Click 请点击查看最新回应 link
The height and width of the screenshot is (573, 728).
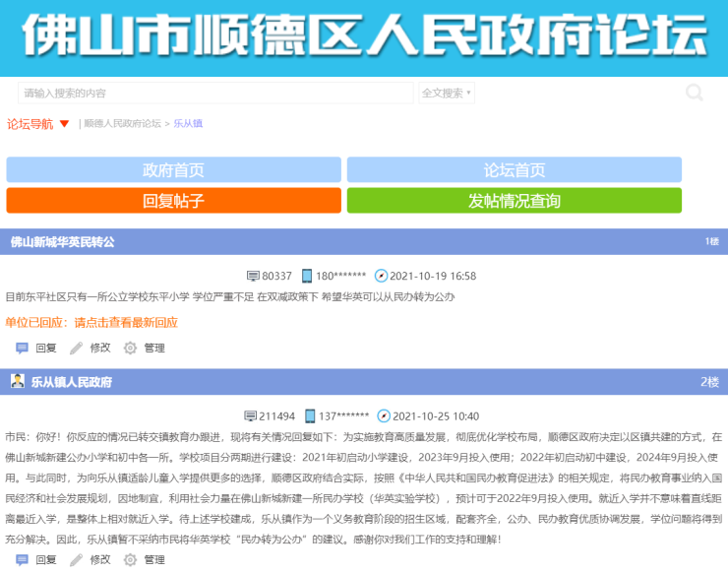click(126, 322)
